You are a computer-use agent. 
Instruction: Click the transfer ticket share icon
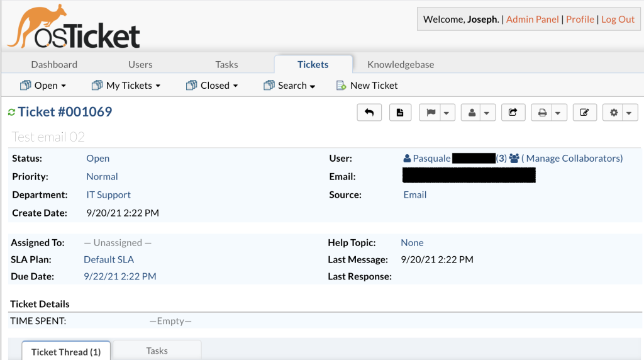point(513,112)
